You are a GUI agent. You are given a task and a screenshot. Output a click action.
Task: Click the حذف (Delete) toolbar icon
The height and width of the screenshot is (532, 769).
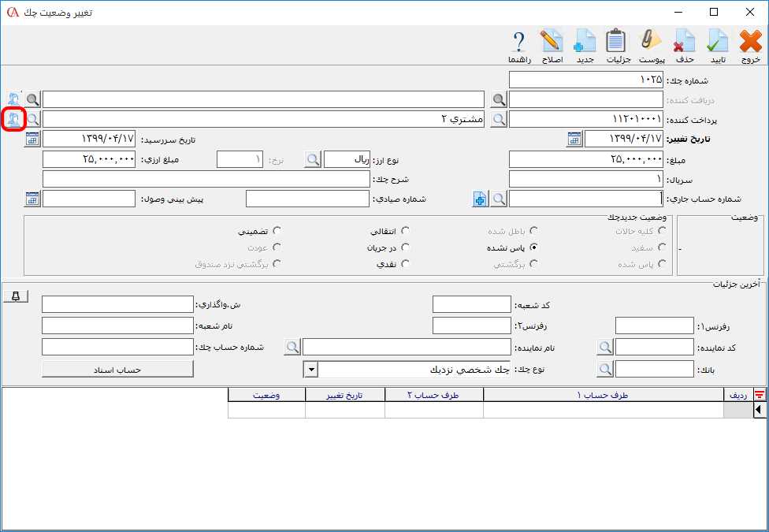tap(685, 42)
